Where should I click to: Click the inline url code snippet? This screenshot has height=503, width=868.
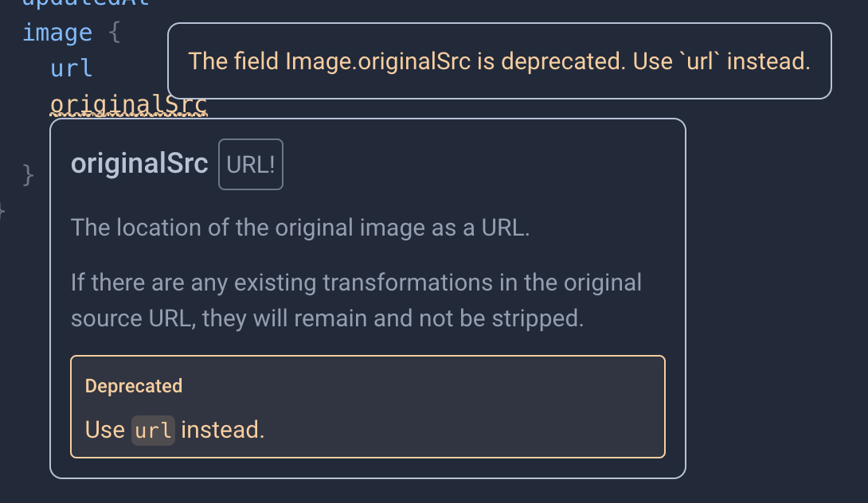(x=152, y=430)
